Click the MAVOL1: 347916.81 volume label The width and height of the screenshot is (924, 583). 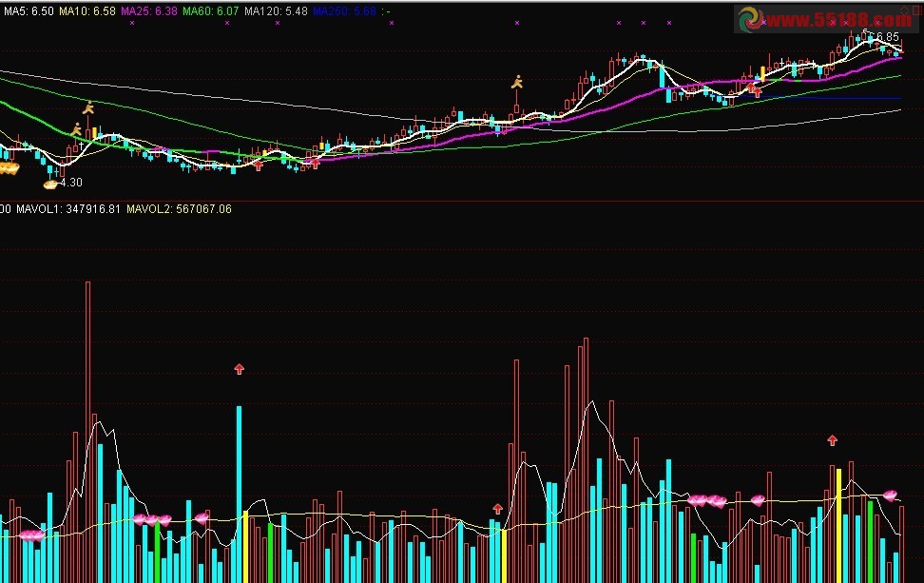(x=68, y=208)
